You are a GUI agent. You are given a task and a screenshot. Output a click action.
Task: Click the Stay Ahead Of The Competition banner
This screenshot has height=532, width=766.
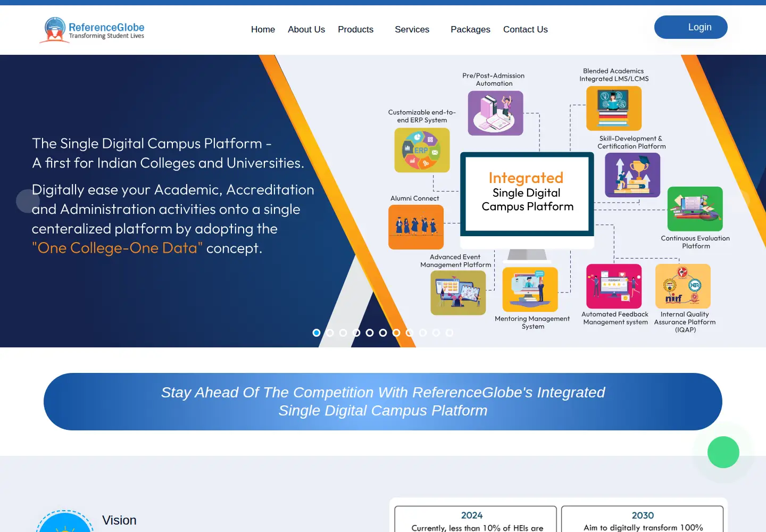pyautogui.click(x=383, y=402)
